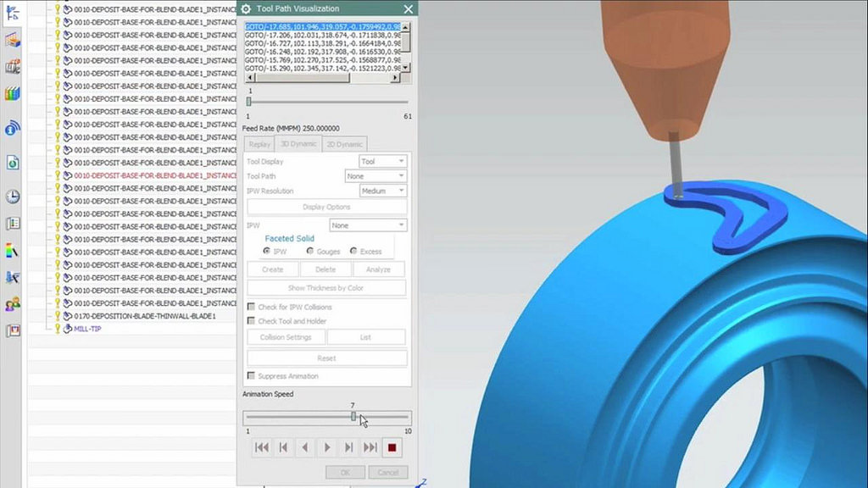Open the IPW dropdown set to None
Viewport: 868px width, 488px height.
point(368,225)
